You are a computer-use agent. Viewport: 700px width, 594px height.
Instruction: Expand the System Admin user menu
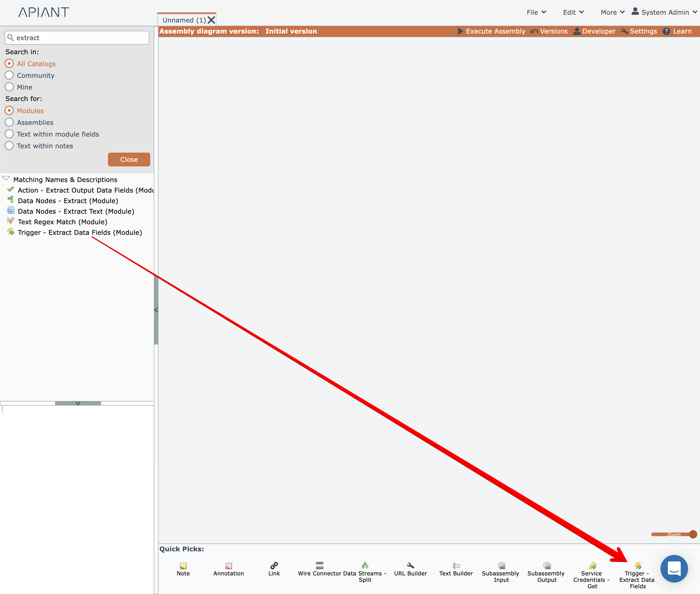664,12
